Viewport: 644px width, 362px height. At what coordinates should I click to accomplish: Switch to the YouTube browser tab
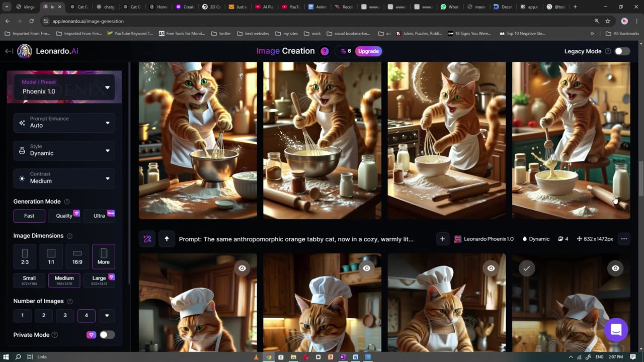pyautogui.click(x=291, y=7)
